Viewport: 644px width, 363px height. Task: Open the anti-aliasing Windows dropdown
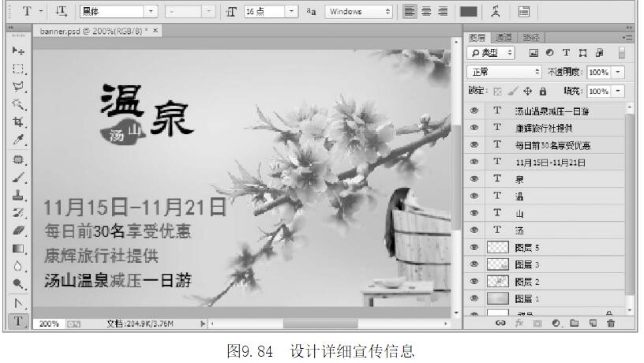click(x=360, y=12)
